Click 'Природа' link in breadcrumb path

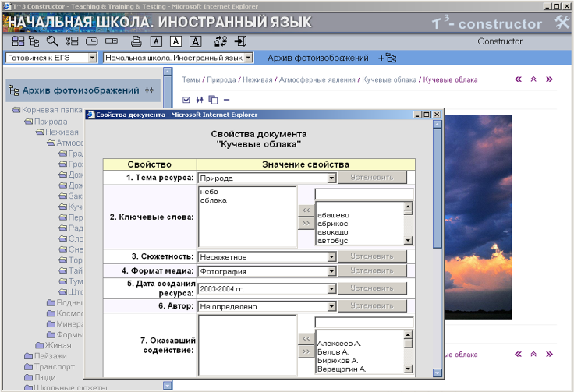pyautogui.click(x=221, y=79)
